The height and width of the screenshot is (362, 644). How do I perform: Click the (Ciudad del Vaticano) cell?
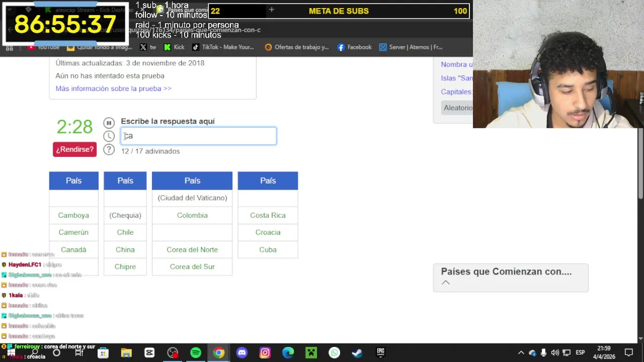point(192,198)
